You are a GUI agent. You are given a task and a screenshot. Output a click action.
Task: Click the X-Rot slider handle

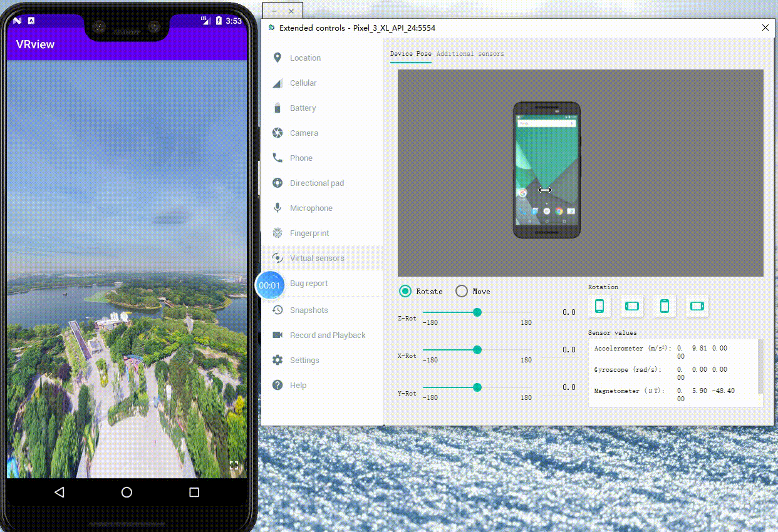(477, 350)
